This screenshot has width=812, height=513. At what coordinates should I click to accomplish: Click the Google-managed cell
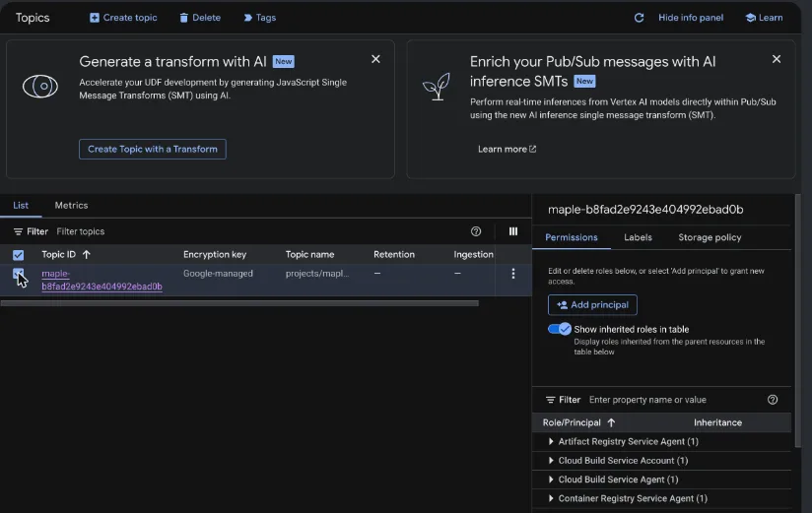point(218,274)
